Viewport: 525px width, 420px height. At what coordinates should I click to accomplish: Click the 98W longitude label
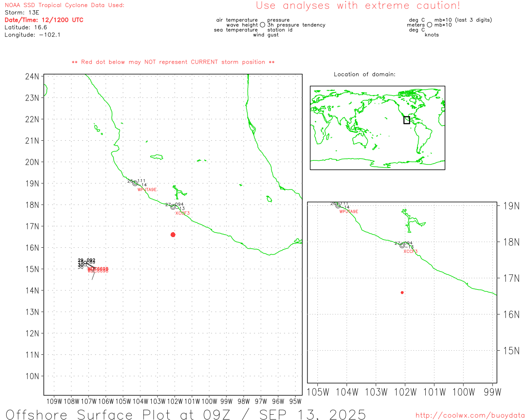click(244, 402)
